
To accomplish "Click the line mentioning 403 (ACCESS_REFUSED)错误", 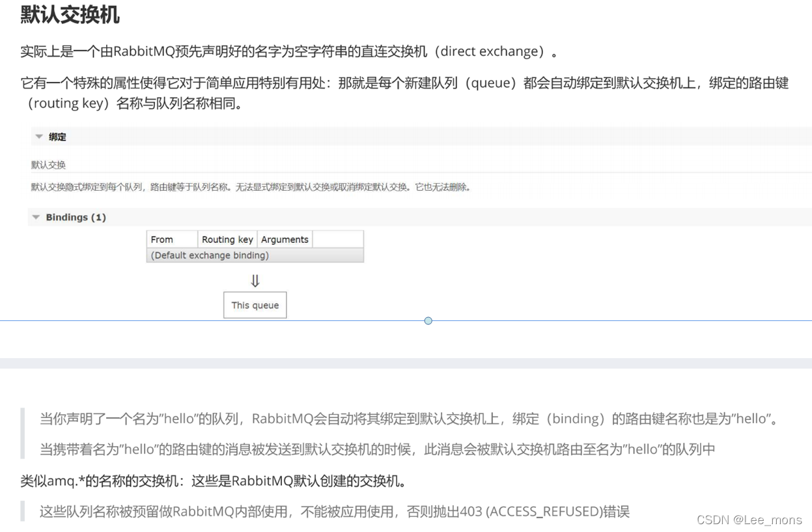I will (335, 511).
